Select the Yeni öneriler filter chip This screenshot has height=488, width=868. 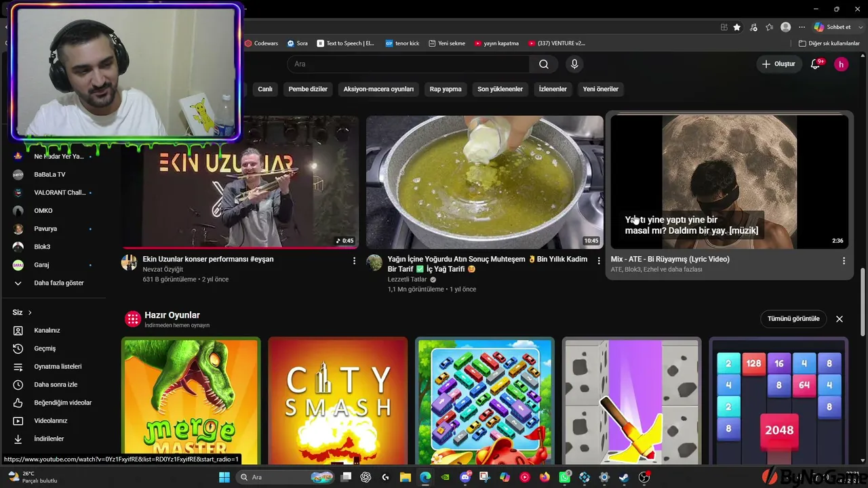601,89
